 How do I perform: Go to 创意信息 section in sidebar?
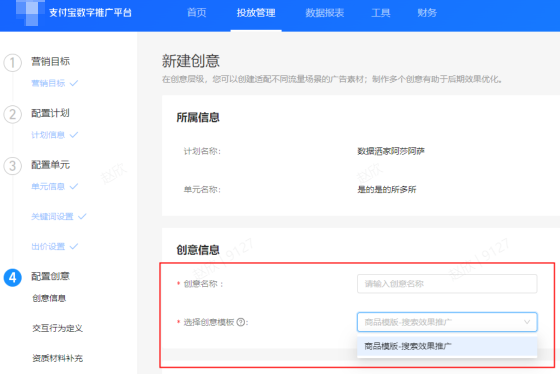49,298
